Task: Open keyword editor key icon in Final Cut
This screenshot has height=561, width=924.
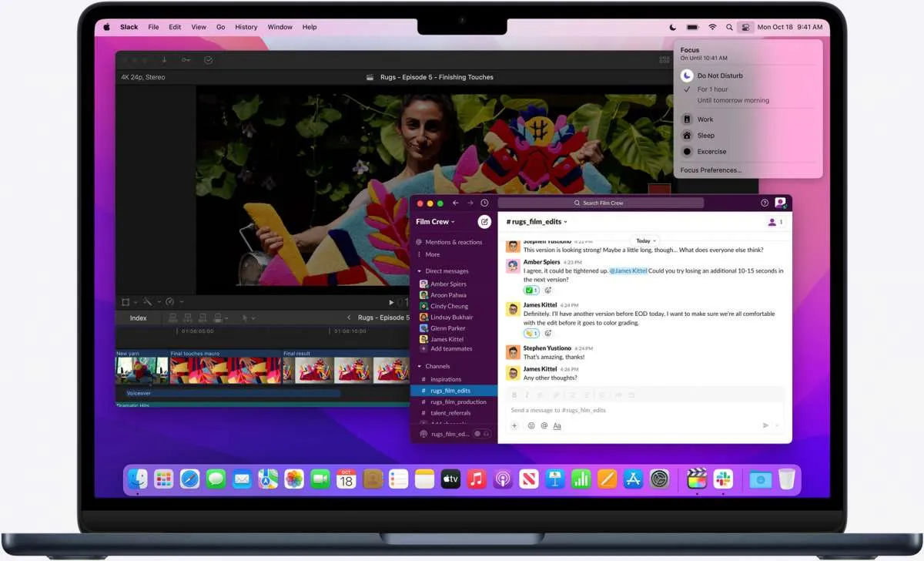Action: (x=186, y=60)
